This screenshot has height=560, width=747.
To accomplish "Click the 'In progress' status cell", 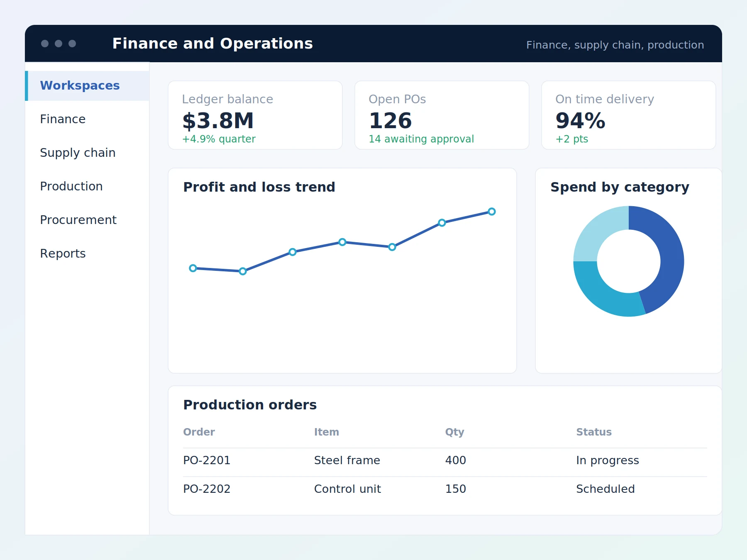I will pos(608,460).
